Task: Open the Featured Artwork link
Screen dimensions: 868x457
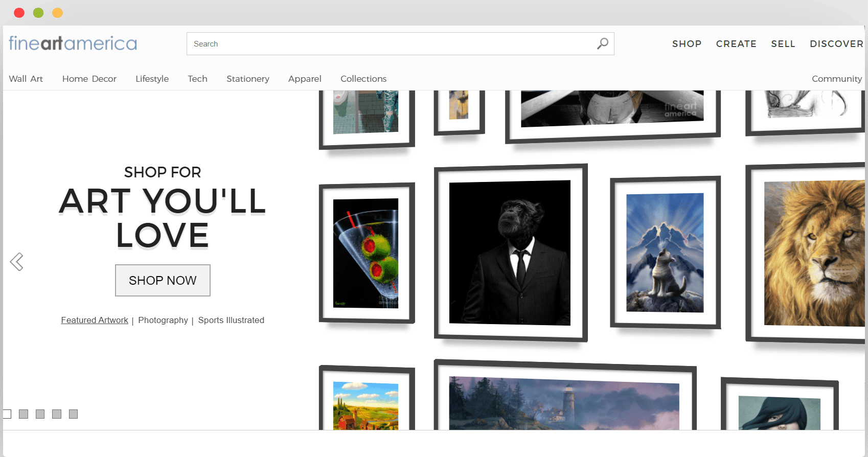Action: (95, 320)
